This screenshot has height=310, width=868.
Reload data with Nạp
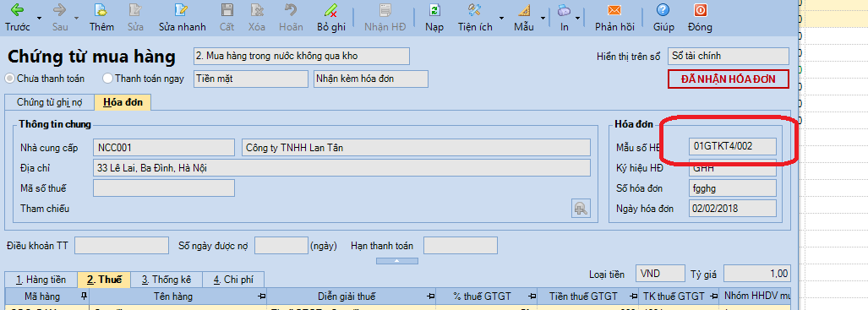click(434, 17)
